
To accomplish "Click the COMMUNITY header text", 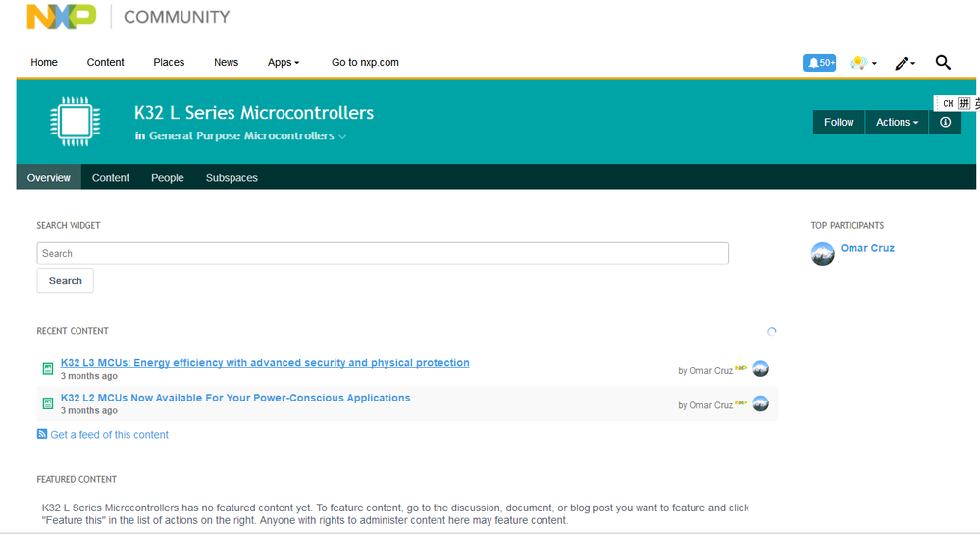I will point(177,17).
